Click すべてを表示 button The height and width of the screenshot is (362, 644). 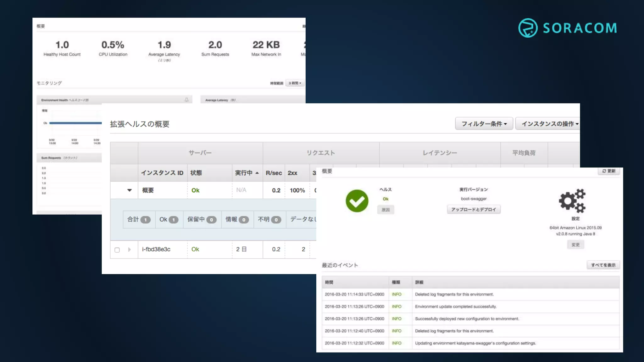click(x=603, y=265)
